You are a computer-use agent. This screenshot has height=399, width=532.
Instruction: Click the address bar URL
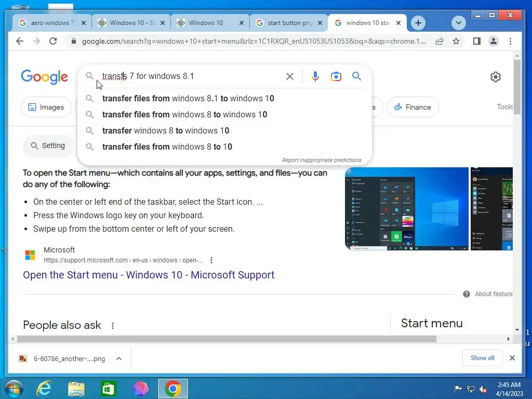254,42
